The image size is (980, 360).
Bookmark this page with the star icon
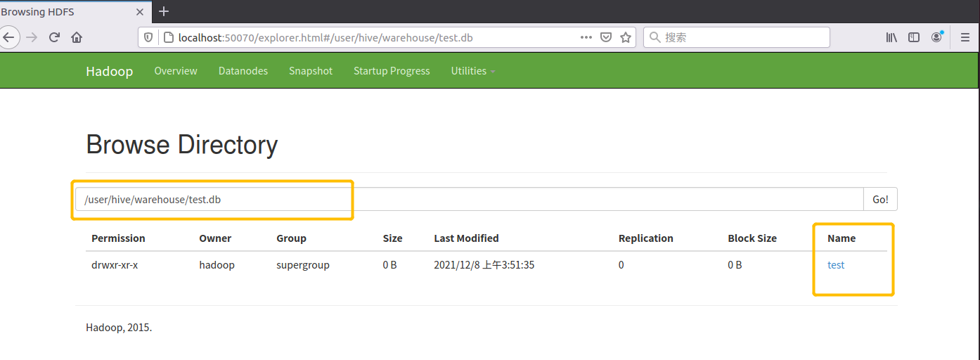(x=625, y=37)
